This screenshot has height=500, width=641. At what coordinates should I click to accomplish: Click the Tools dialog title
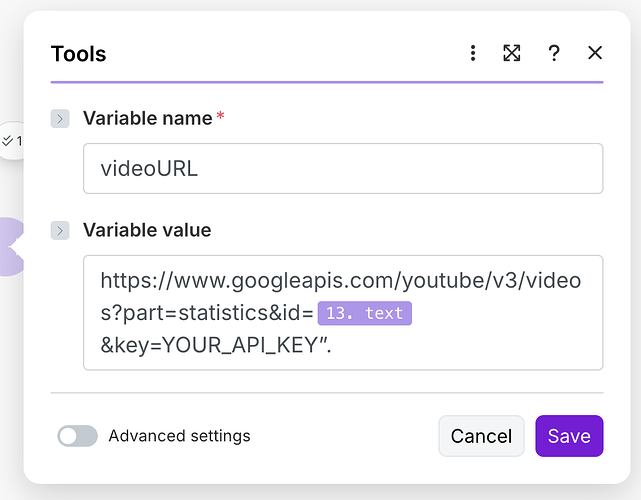(78, 54)
